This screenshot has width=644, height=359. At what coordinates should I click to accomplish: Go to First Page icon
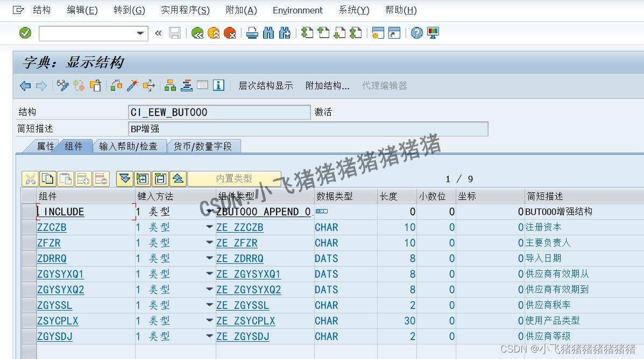[x=307, y=33]
